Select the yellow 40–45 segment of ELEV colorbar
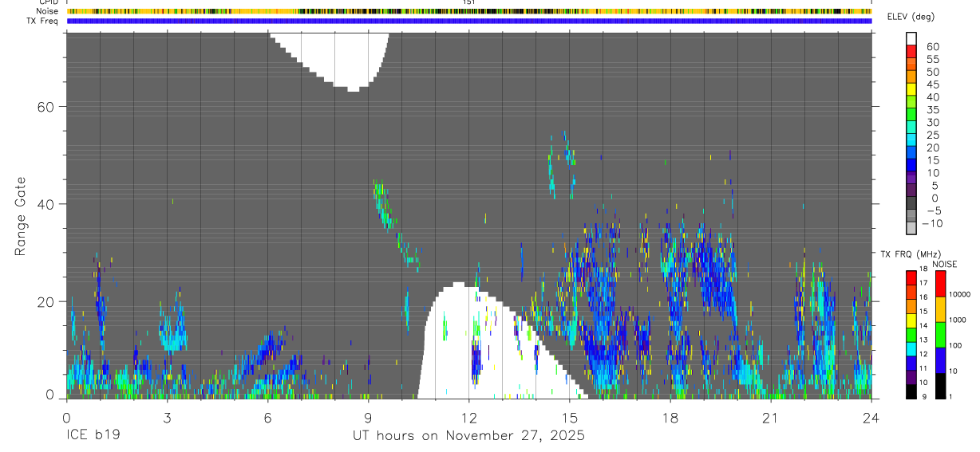Screen dimensions: 980x452 911,91
